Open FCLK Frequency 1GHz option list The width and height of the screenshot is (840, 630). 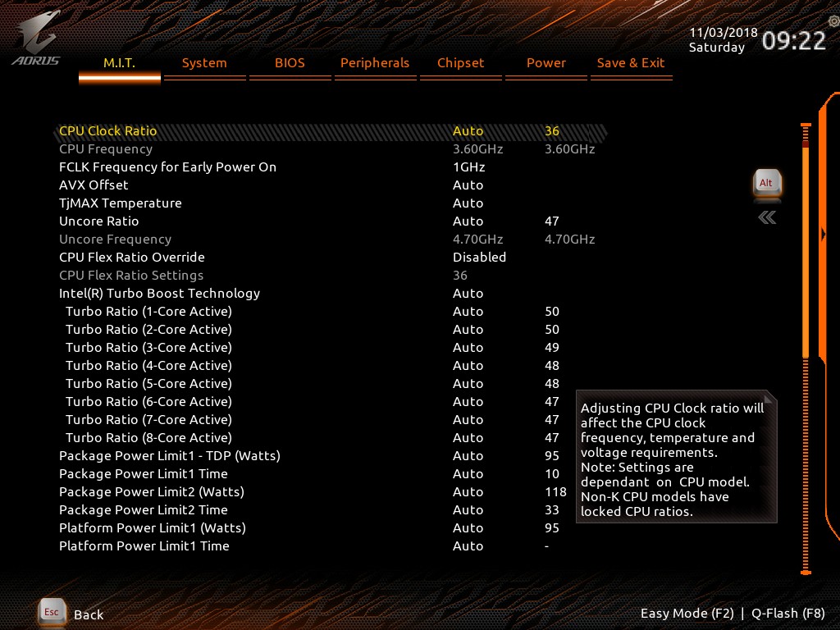point(469,167)
